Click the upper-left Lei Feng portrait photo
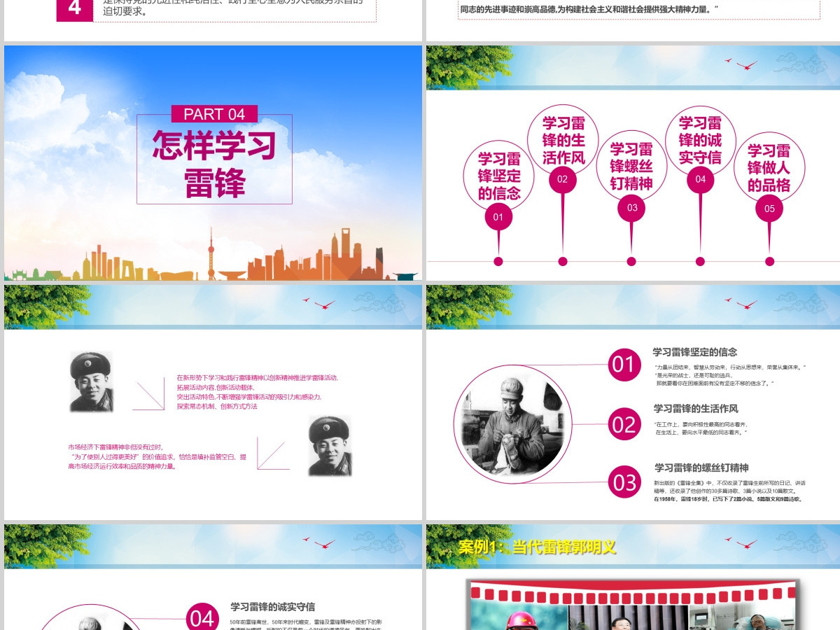The width and height of the screenshot is (840, 630). [91, 381]
